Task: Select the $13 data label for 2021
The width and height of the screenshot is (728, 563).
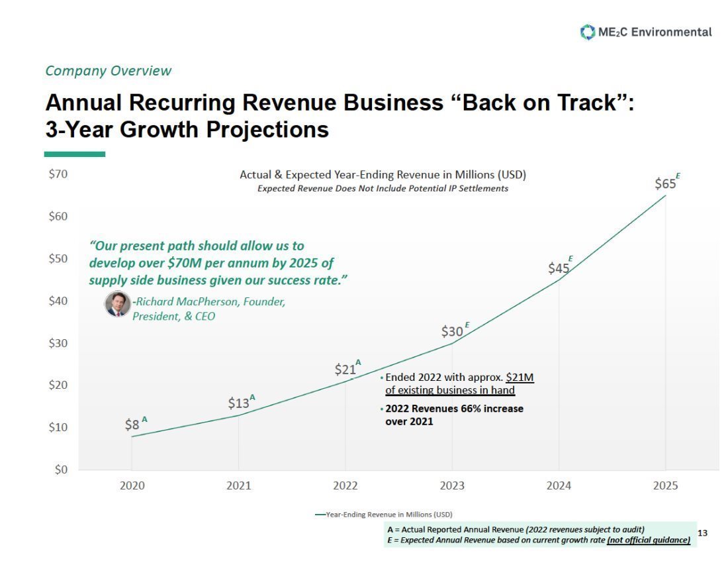Action: tap(239, 403)
